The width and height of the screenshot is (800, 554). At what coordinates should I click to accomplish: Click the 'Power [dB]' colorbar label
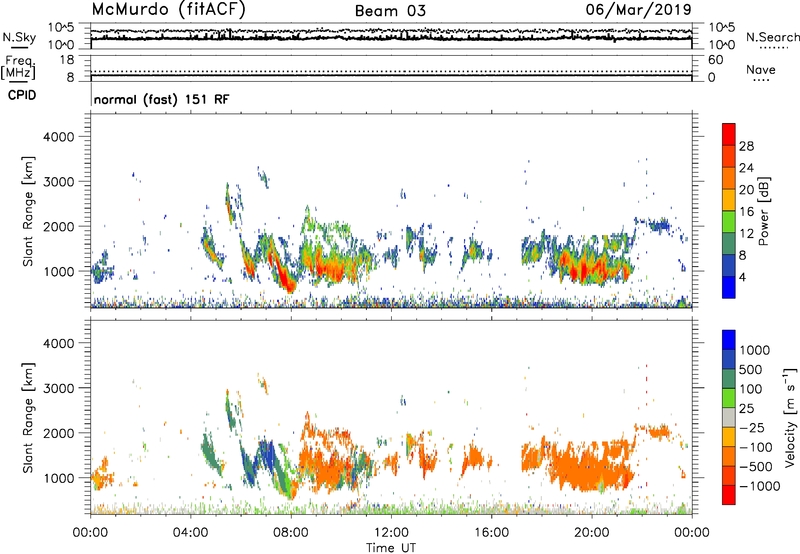click(x=764, y=211)
